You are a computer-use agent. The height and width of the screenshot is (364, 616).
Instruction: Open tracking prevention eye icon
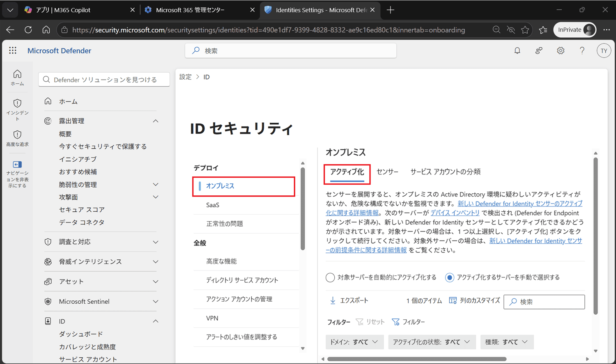pyautogui.click(x=511, y=30)
